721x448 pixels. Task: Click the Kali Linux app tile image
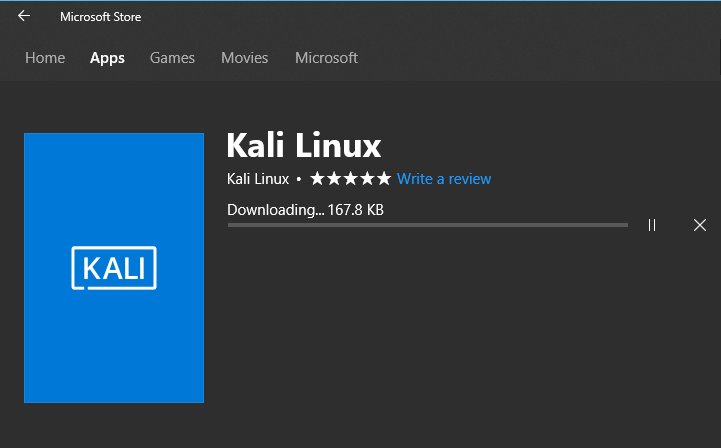(114, 268)
